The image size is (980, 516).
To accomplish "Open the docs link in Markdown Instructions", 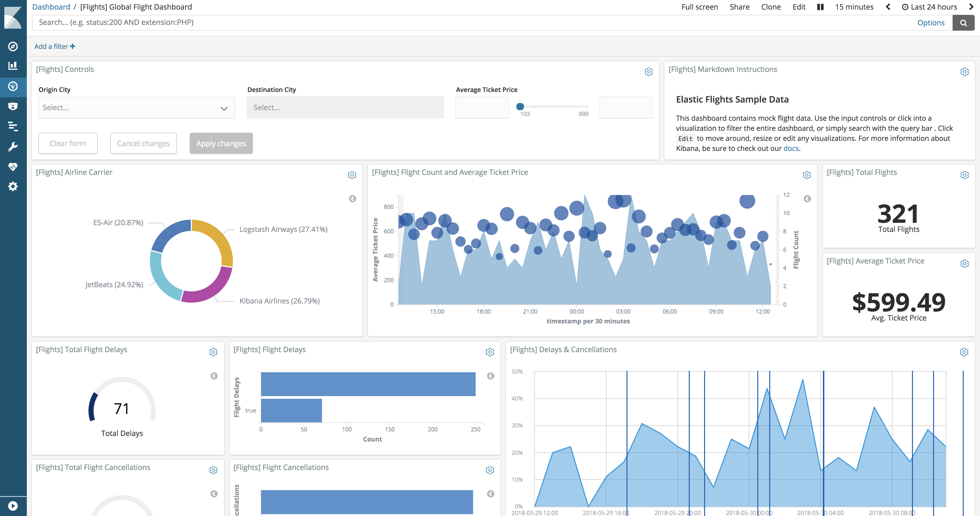I will click(x=791, y=149).
